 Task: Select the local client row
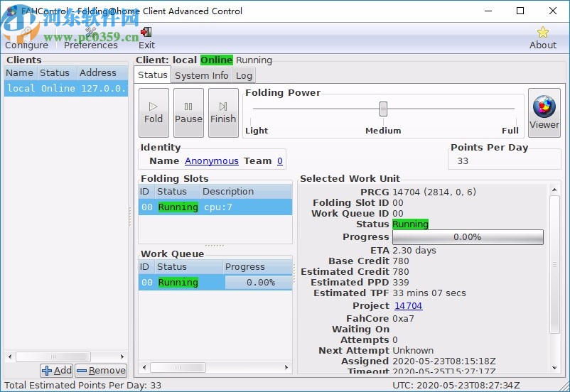[x=66, y=88]
